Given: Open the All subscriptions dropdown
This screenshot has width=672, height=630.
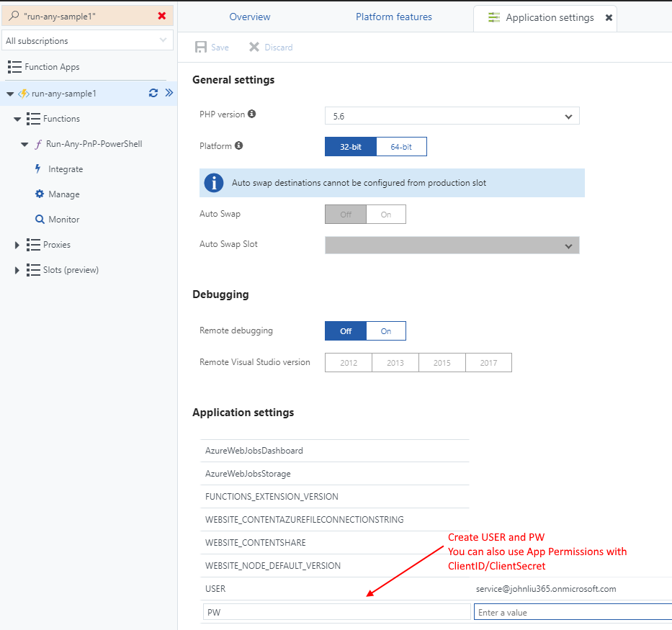Looking at the screenshot, I should [x=87, y=41].
